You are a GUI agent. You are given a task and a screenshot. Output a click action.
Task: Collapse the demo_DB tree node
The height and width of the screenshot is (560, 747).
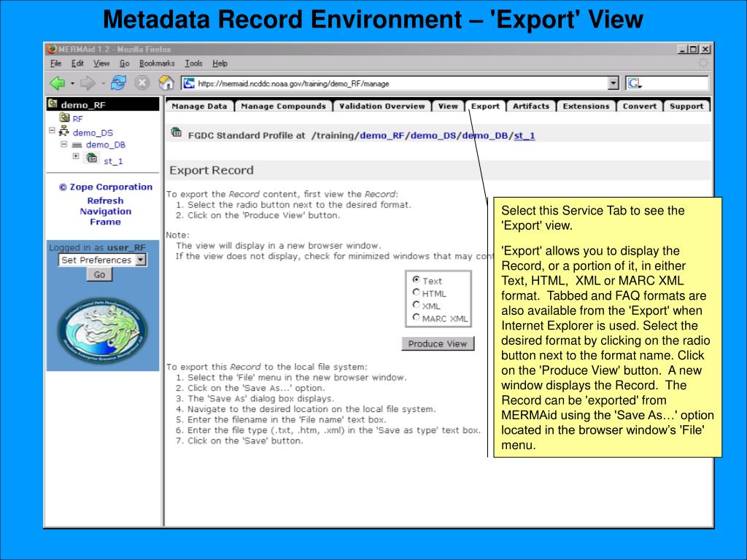(x=64, y=144)
